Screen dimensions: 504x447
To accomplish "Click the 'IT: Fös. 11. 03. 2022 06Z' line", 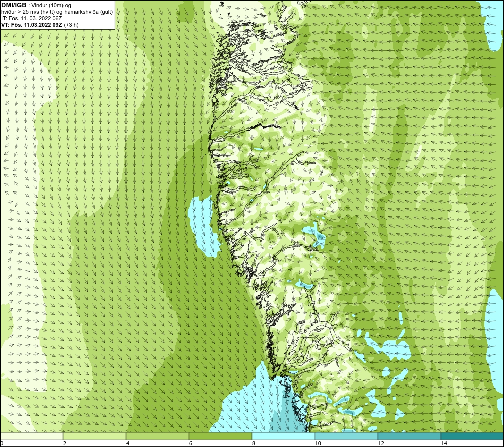I will click(x=31, y=18).
